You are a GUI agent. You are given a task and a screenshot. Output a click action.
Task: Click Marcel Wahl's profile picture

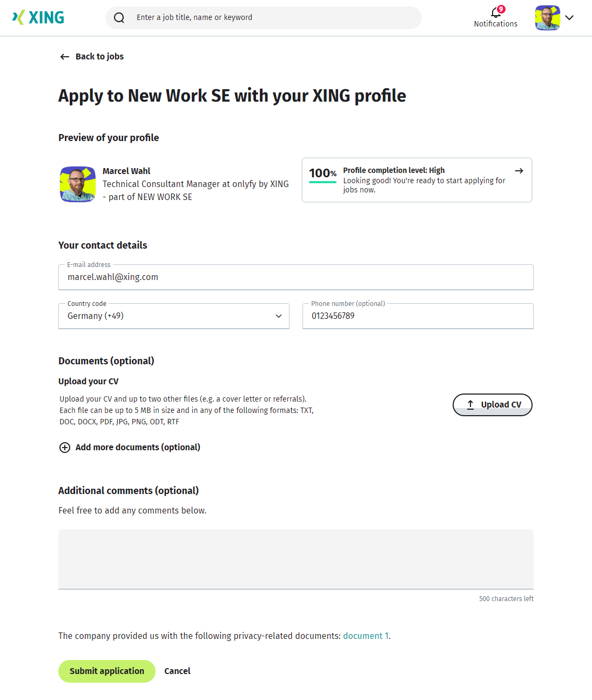tap(77, 184)
